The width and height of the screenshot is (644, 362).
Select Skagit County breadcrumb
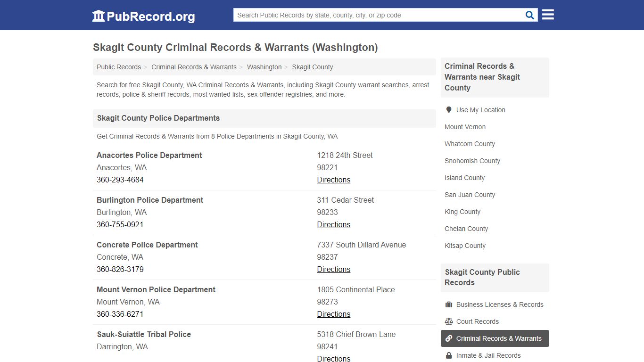tap(313, 67)
